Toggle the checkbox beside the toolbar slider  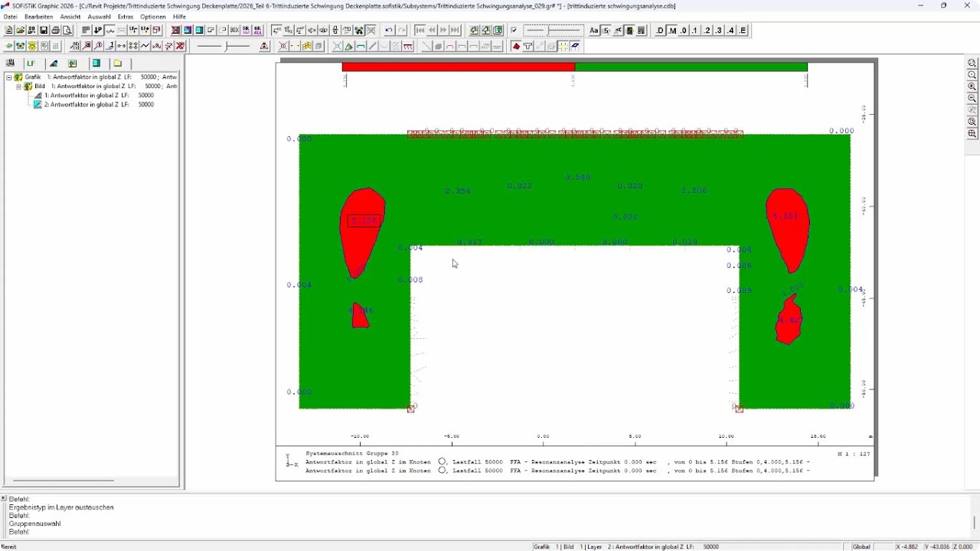pos(514,31)
